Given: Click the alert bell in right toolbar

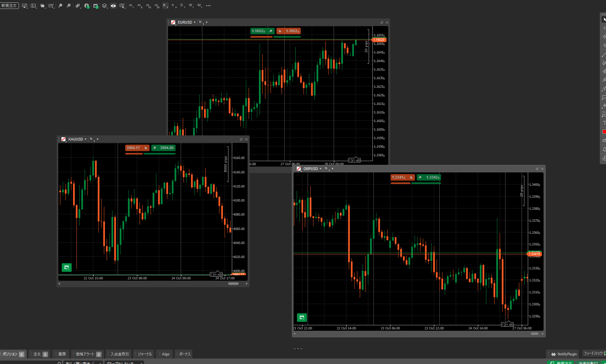Looking at the screenshot, I should pyautogui.click(x=604, y=149).
